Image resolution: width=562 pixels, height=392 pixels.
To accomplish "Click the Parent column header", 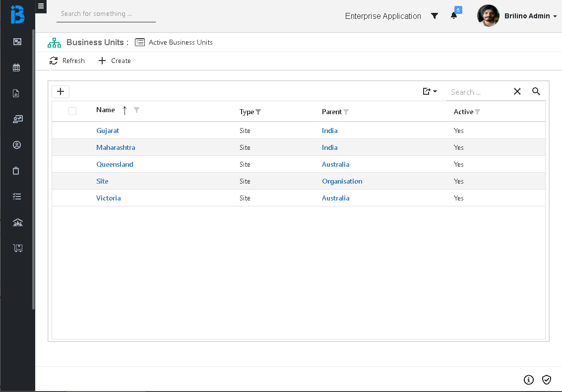I will click(331, 112).
